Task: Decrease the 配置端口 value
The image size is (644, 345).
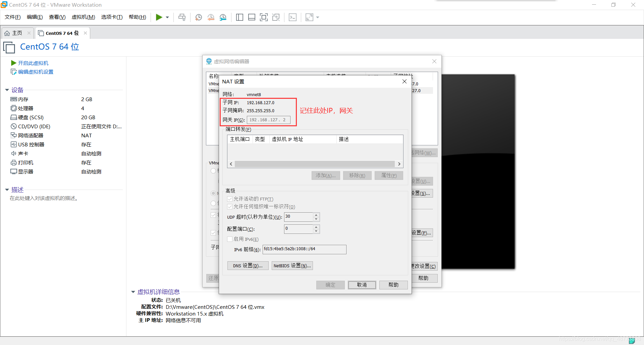Action: (316, 231)
